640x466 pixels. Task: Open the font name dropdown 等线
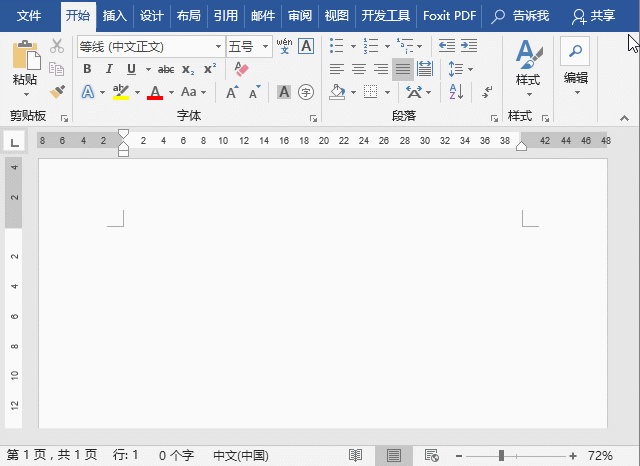(x=219, y=46)
